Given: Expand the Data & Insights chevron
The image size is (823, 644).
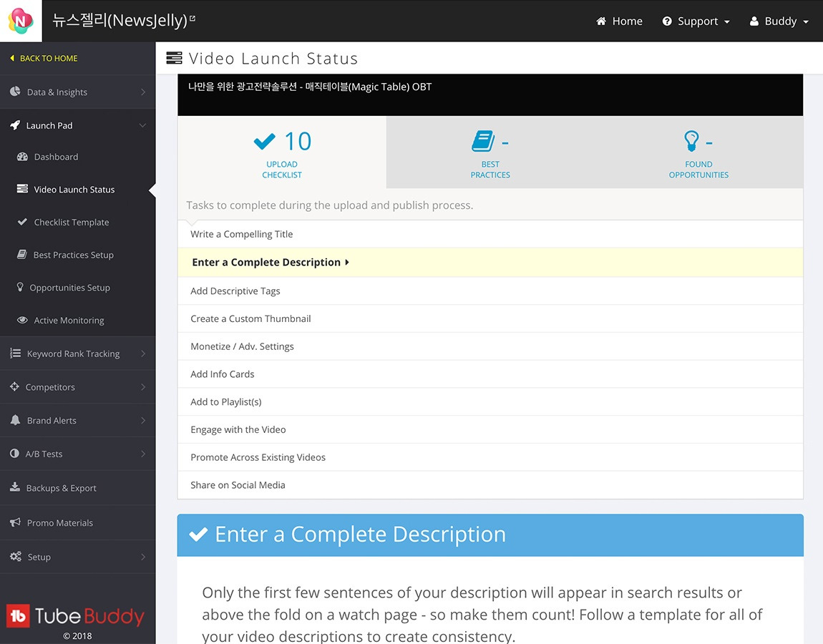Looking at the screenshot, I should pos(142,92).
